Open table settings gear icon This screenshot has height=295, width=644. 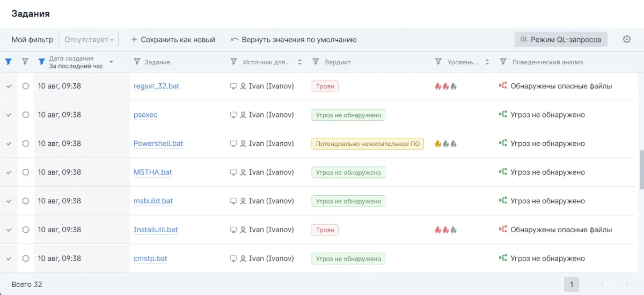point(626,39)
